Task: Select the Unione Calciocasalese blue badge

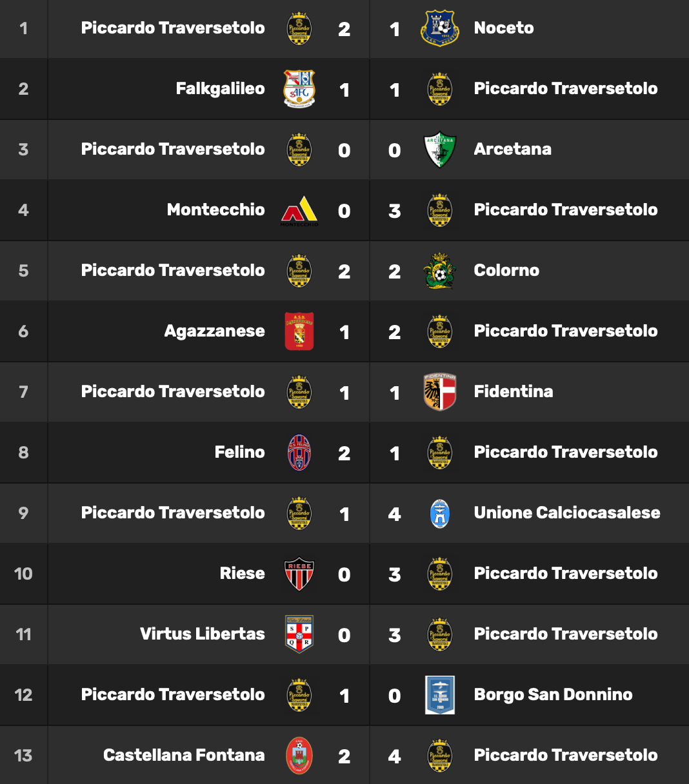Action: (440, 513)
